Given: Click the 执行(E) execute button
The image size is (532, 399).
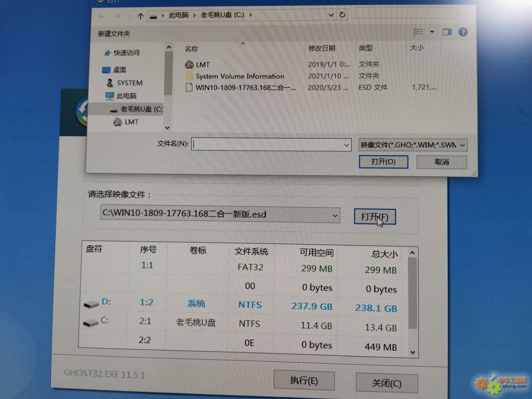Looking at the screenshot, I should (304, 380).
